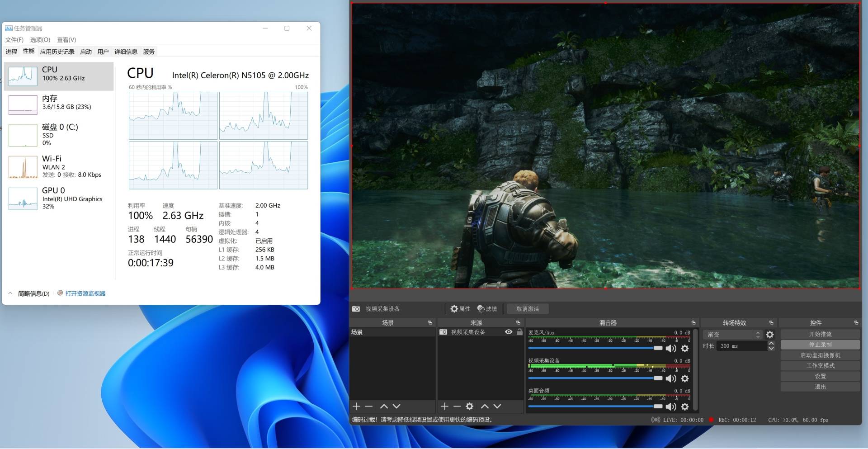This screenshot has height=449, width=868.
Task: Toggle visibility eye of 视频采集设备 source
Action: coord(509,332)
